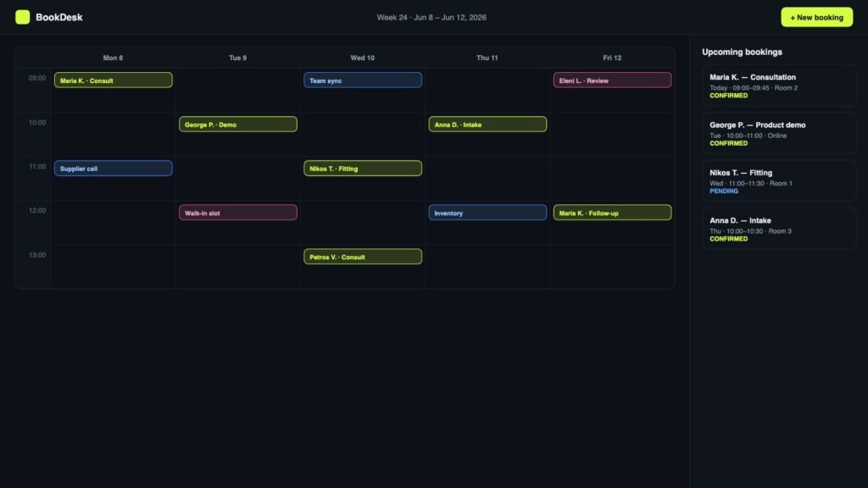Open the George P. Demo event
This screenshot has height=488, width=868.
pos(238,125)
